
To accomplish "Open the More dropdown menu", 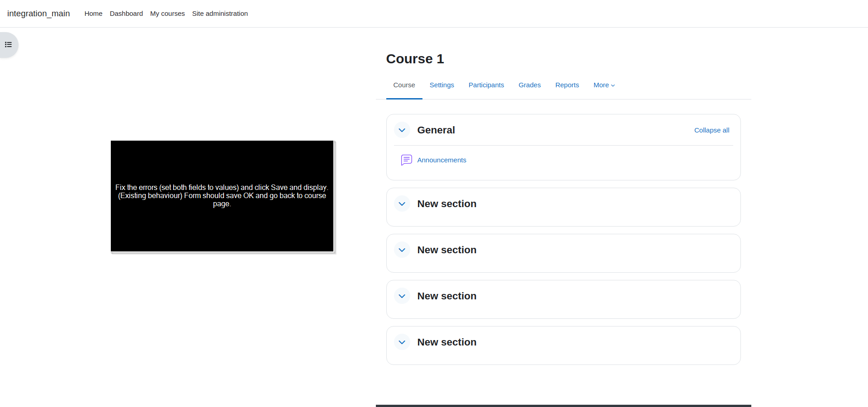I will coord(604,85).
